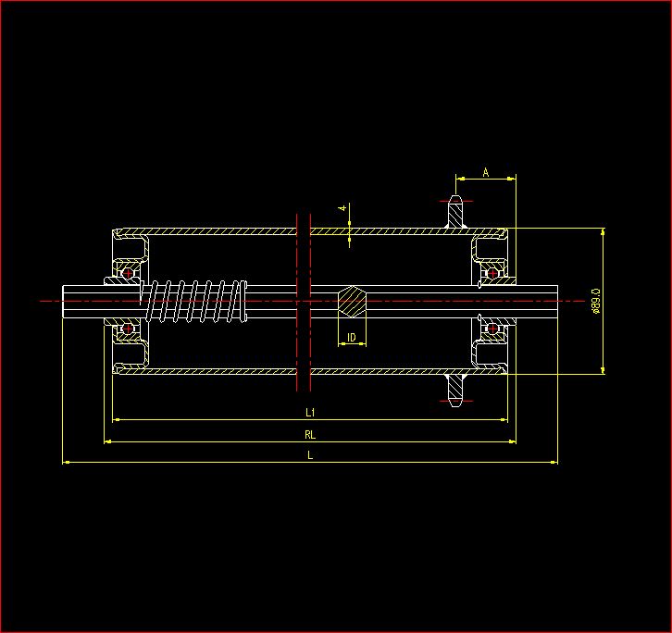Click the upper right bearing ball

[x=492, y=274]
